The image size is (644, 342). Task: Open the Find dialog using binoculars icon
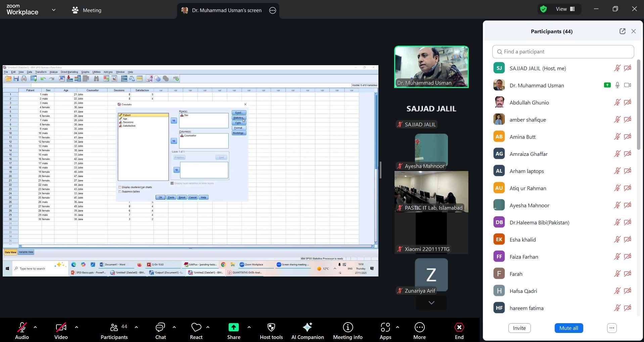[96, 78]
